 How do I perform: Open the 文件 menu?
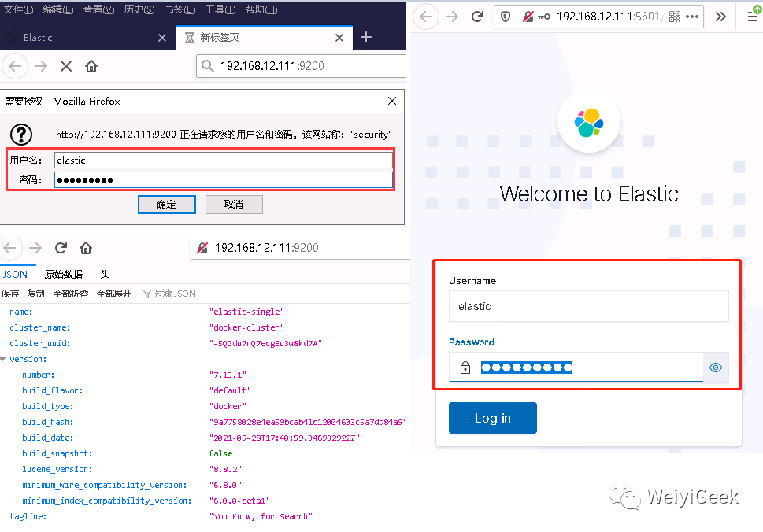click(18, 9)
